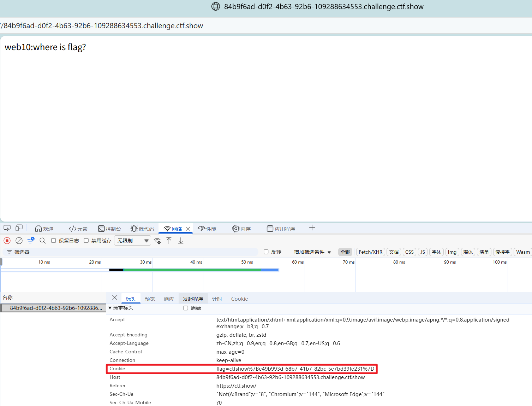Open network search magnifier
Image resolution: width=532 pixels, height=406 pixels.
(x=43, y=241)
